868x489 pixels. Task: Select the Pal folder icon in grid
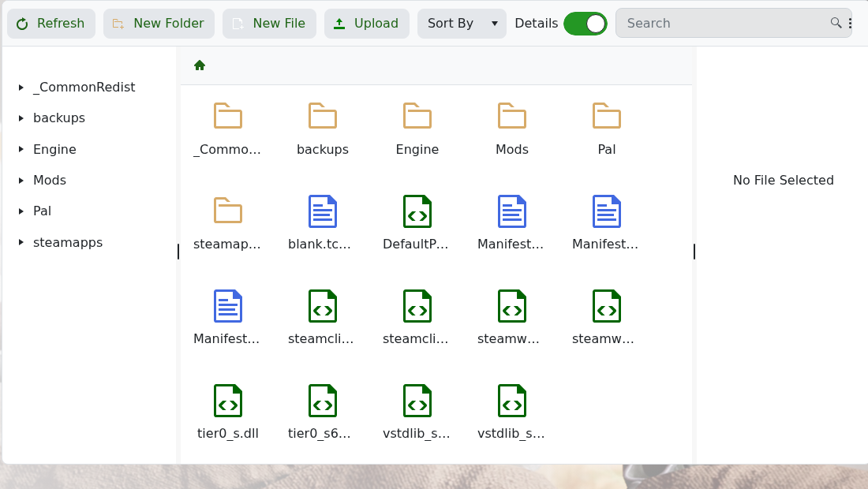(607, 116)
